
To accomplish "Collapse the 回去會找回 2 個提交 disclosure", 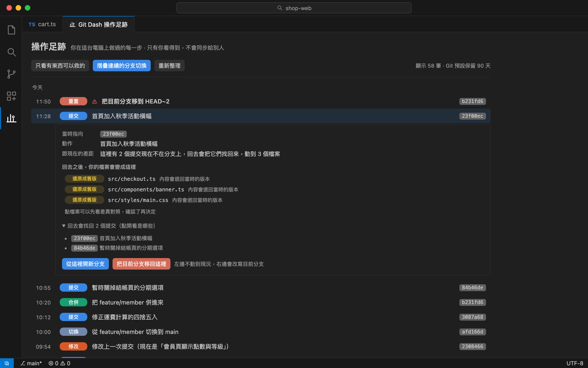I will pos(109,226).
